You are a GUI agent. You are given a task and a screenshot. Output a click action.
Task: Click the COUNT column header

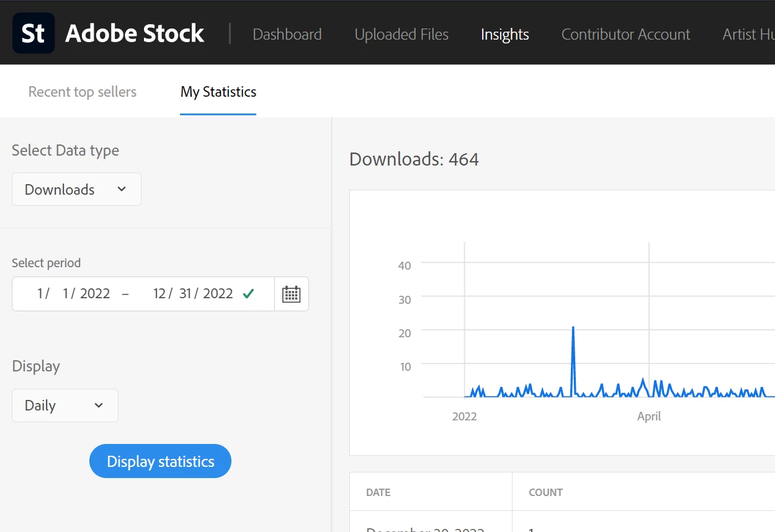pyautogui.click(x=545, y=492)
